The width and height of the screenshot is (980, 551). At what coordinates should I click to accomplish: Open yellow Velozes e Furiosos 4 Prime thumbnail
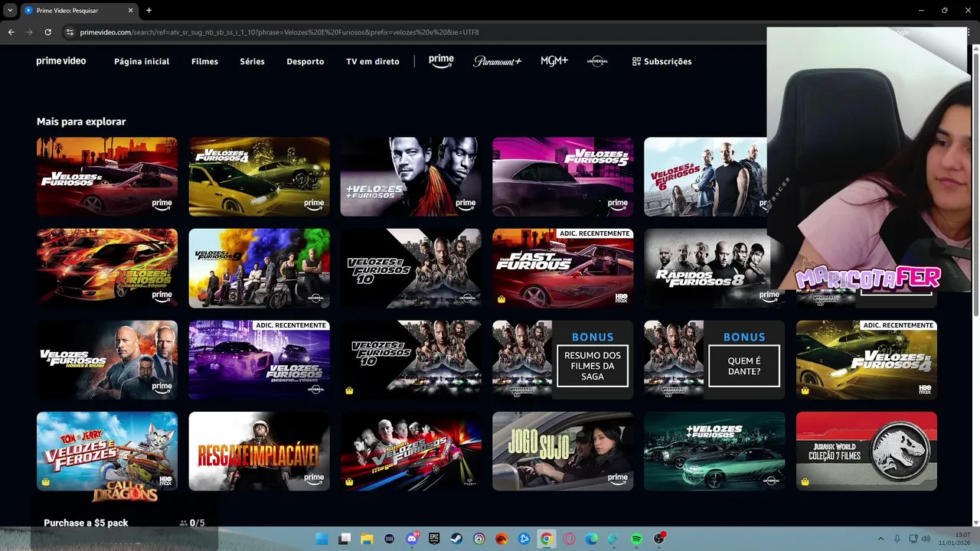coord(260,177)
